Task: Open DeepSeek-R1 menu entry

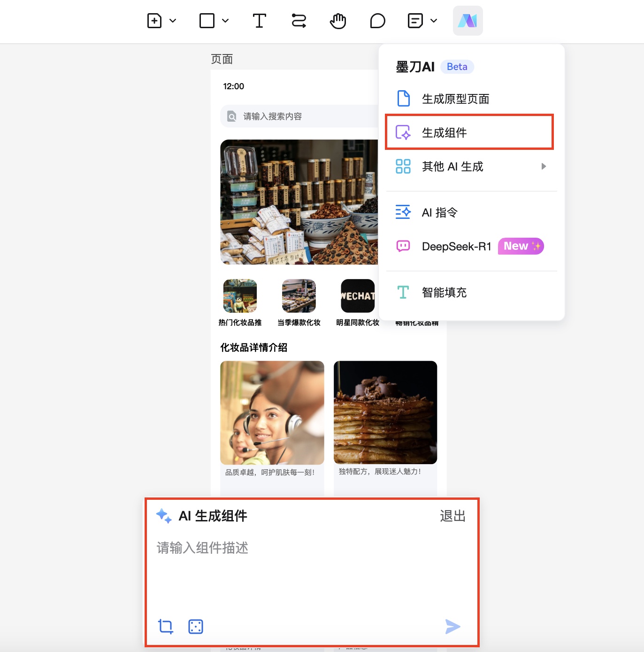Action: 471,246
